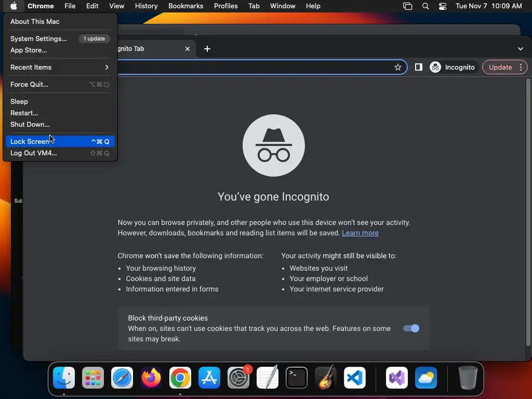
Task: Choose Shut Down menu item
Action: [x=60, y=125]
